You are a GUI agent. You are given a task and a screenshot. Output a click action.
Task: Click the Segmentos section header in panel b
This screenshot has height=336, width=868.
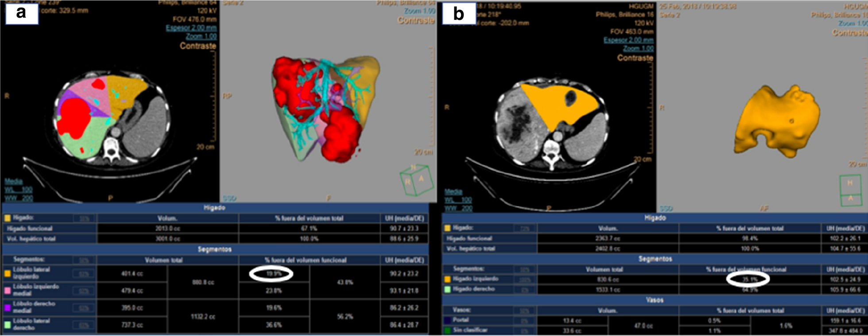pyautogui.click(x=655, y=259)
